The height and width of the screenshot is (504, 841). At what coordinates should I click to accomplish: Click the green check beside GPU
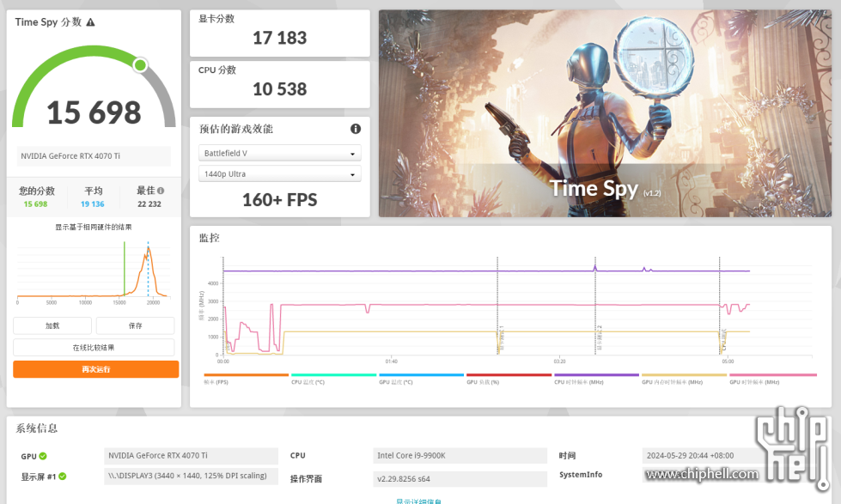tap(43, 456)
